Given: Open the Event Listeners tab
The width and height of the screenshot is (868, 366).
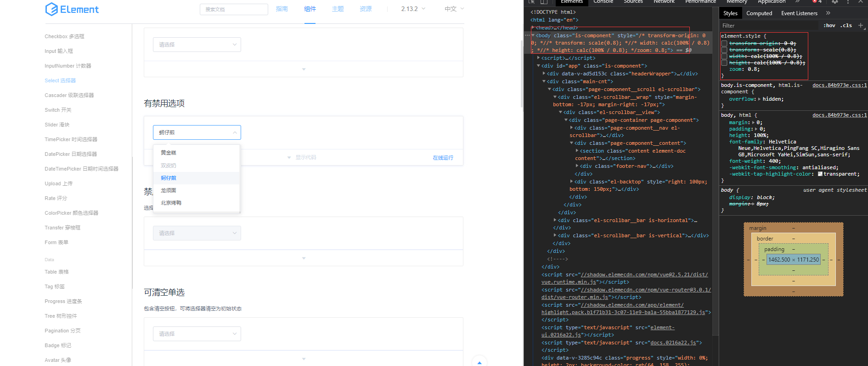Looking at the screenshot, I should 799,13.
